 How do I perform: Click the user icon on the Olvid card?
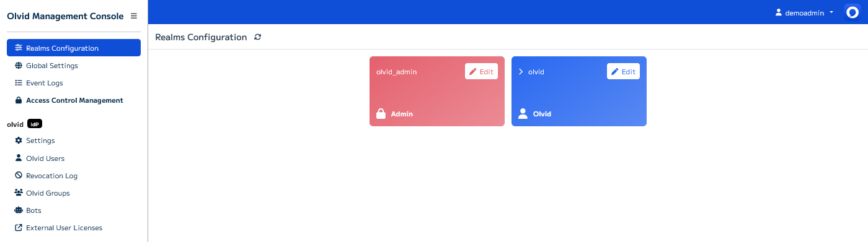click(523, 114)
